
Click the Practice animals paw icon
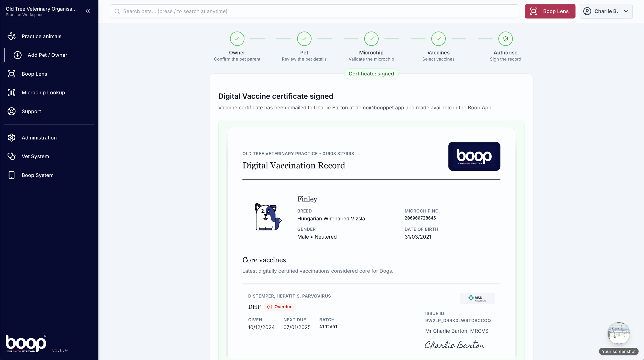click(x=12, y=36)
